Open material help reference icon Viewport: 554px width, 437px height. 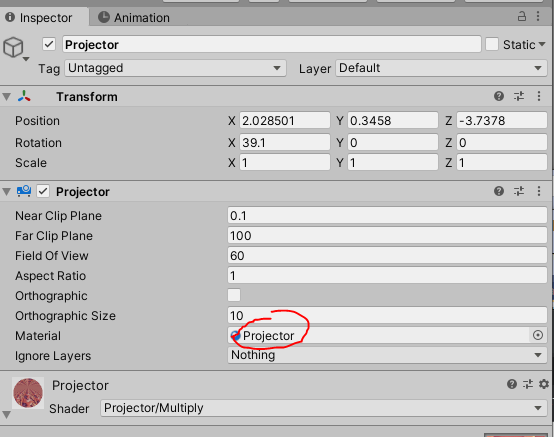[512, 384]
